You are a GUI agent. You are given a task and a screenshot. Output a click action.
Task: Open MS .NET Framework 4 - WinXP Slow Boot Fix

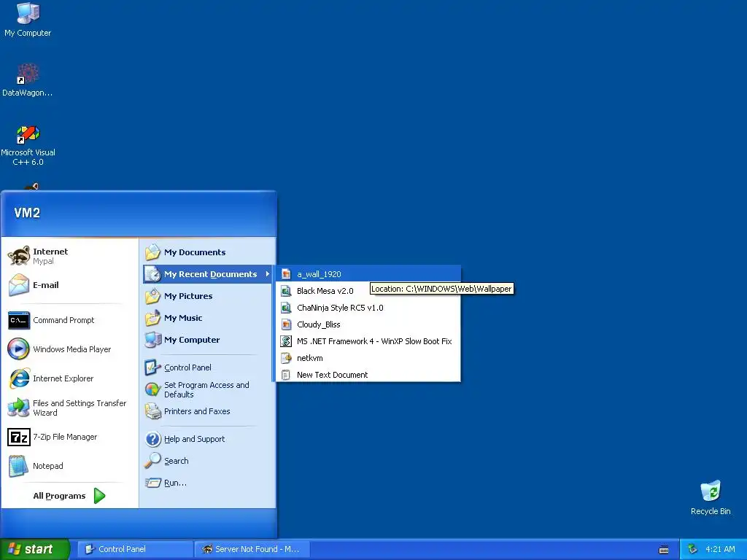tap(368, 341)
